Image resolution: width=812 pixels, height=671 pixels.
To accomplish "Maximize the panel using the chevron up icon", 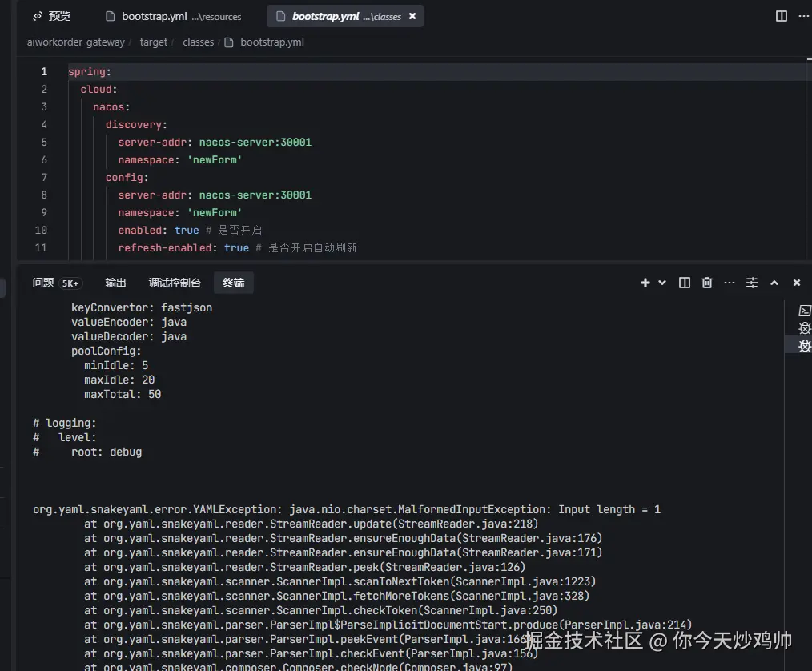I will [774, 282].
